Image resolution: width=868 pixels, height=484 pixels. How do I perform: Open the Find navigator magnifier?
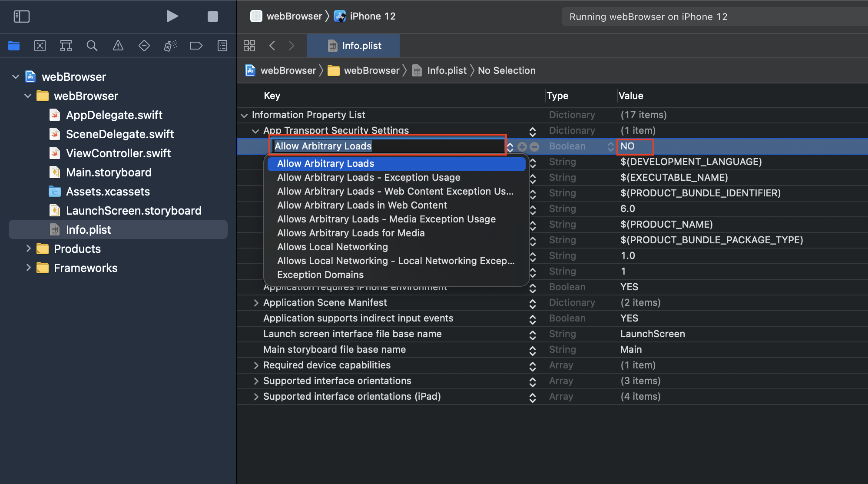(92, 46)
